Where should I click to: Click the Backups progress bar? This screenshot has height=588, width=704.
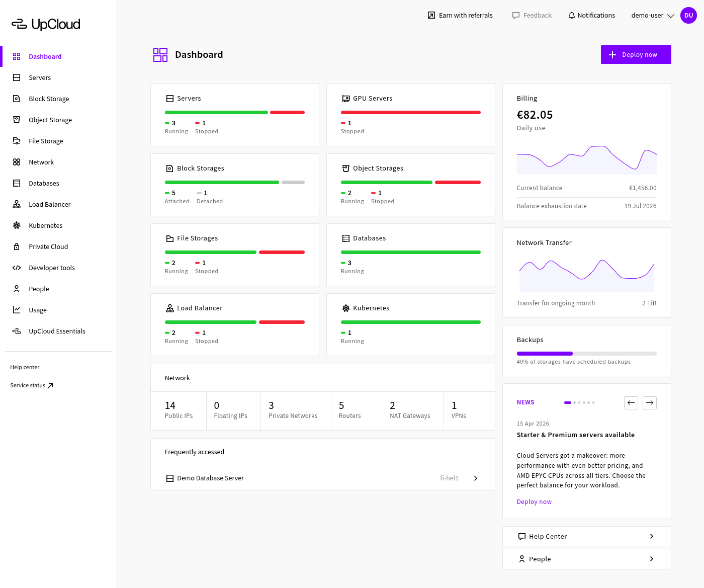[586, 354]
